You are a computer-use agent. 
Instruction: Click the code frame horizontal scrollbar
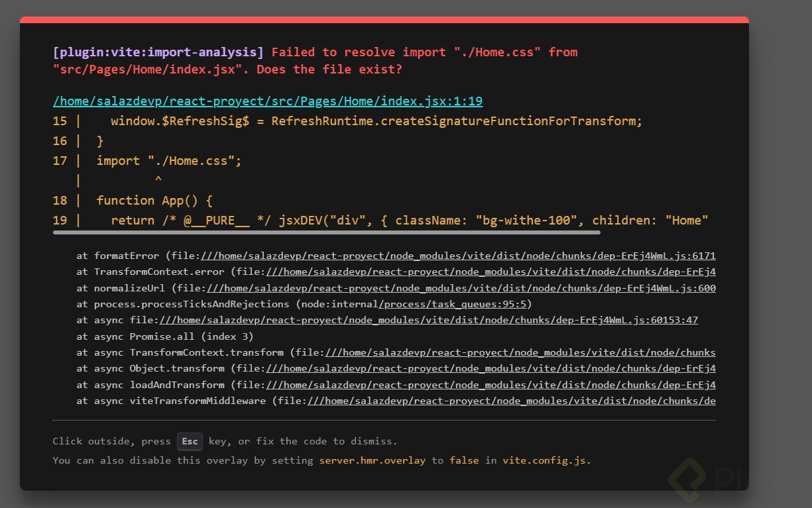click(x=326, y=232)
